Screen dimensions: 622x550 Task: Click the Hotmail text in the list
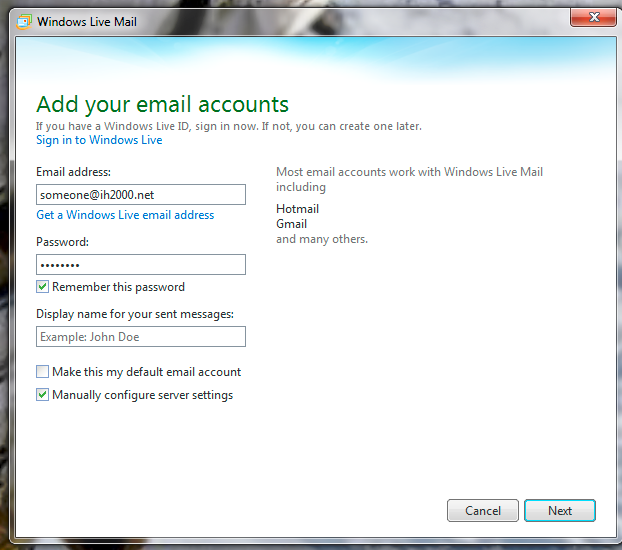[297, 209]
